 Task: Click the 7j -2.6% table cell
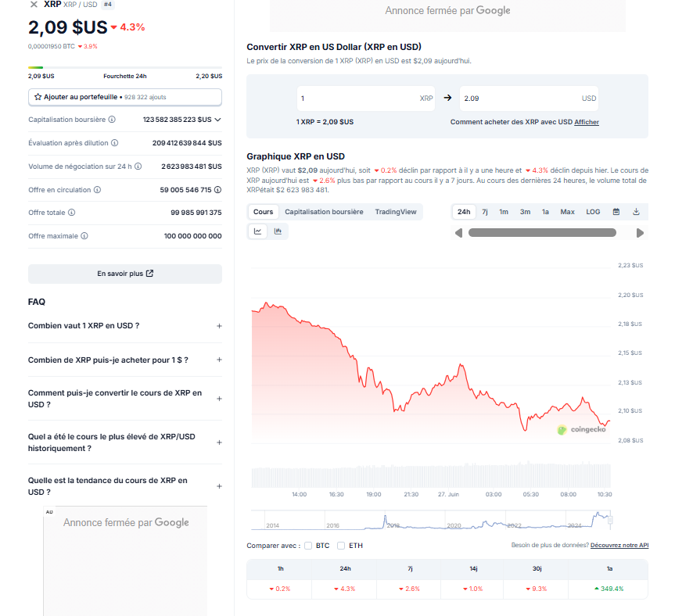point(409,589)
